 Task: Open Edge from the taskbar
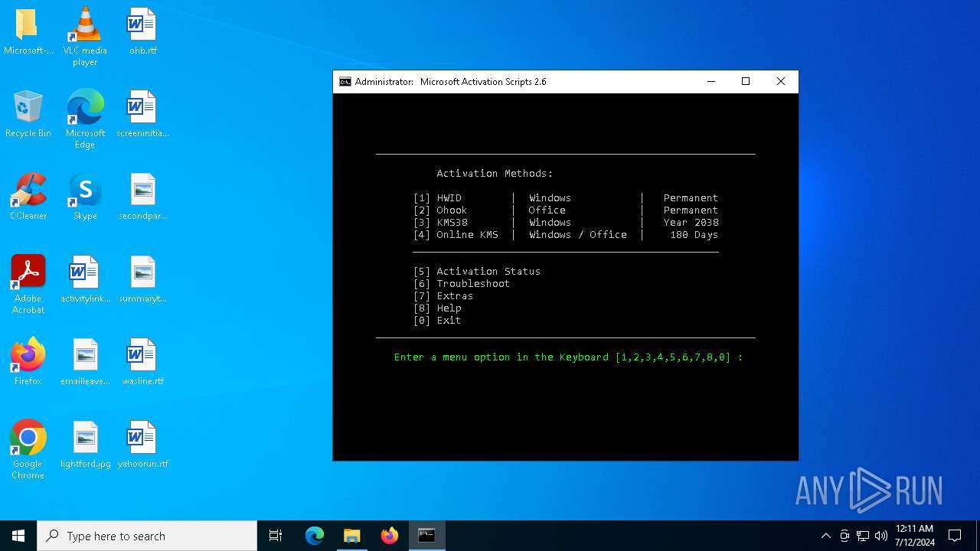315,536
